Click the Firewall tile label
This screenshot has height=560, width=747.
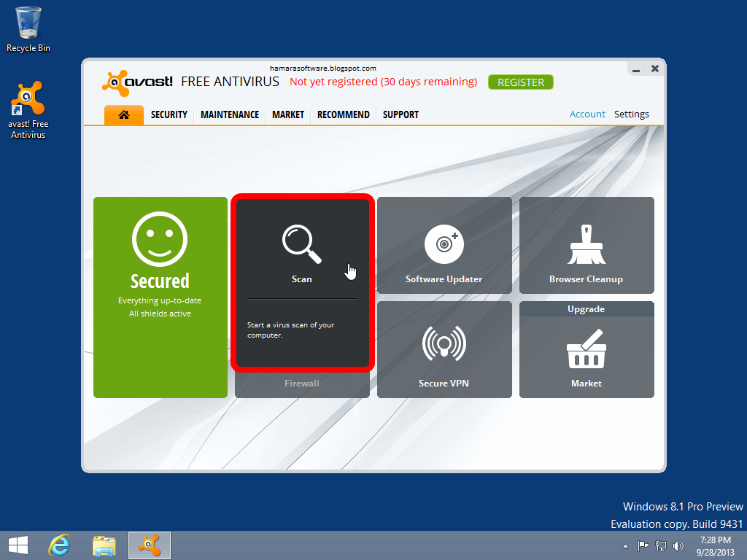(302, 384)
